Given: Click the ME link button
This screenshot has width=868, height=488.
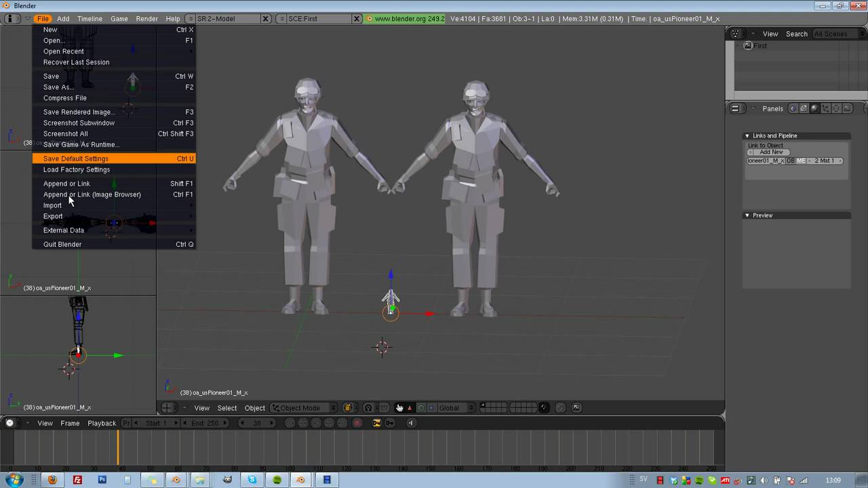Looking at the screenshot, I should (x=802, y=161).
